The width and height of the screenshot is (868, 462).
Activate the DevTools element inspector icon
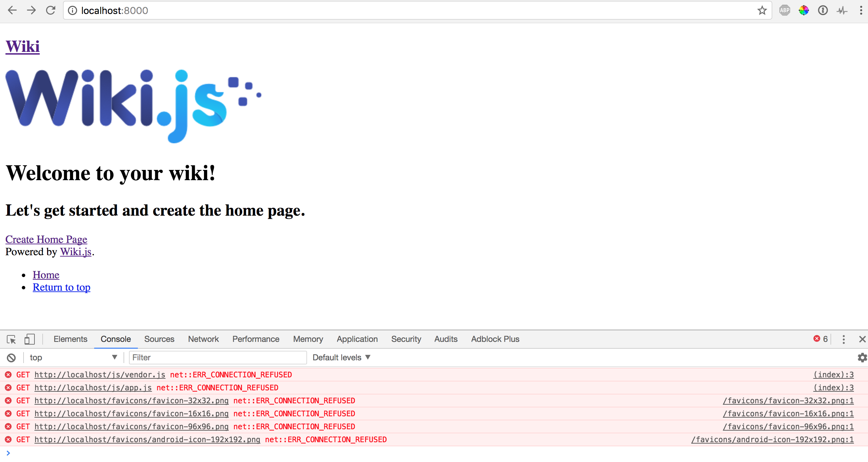click(x=11, y=339)
